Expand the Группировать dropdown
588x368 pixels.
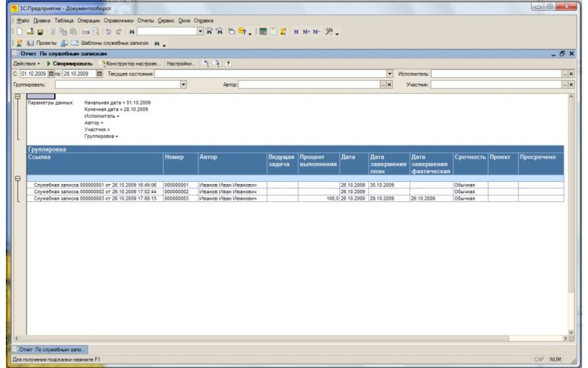(184, 85)
